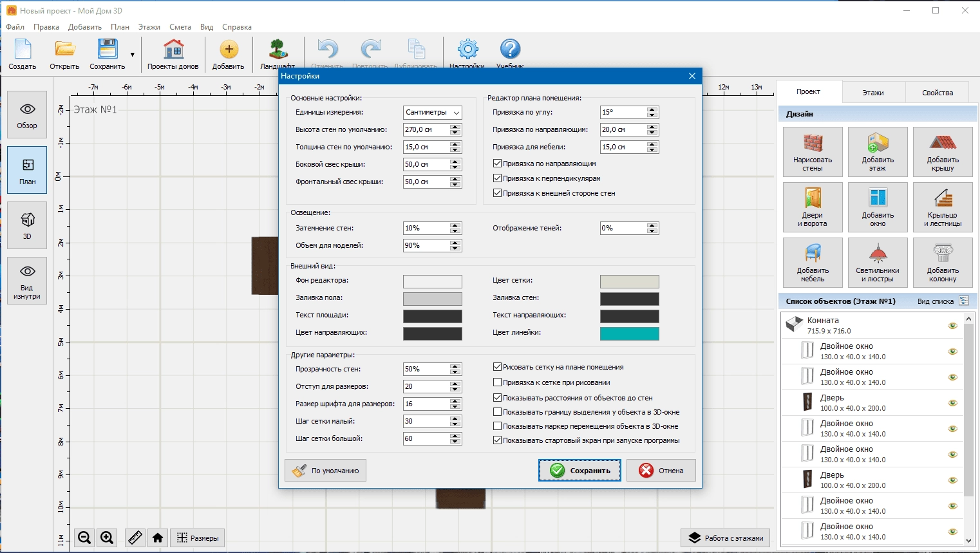Hide Комната using its eye icon
Image resolution: width=980 pixels, height=553 pixels.
[953, 326]
